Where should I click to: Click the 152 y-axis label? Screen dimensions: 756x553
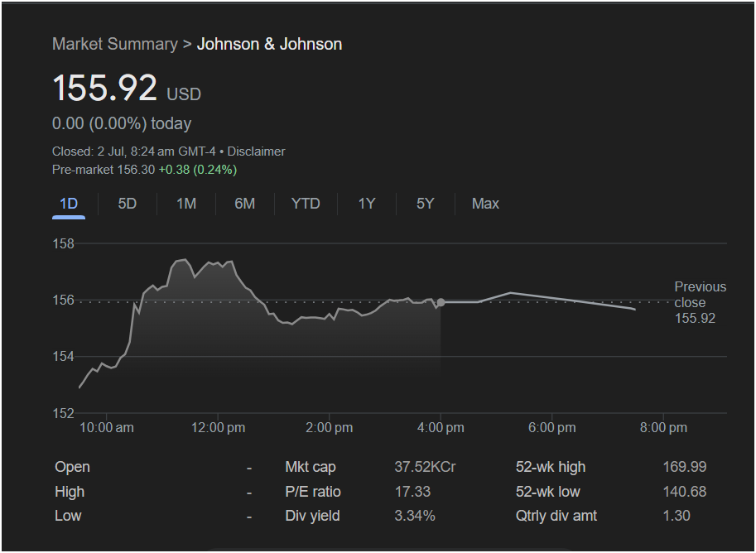[x=63, y=413]
